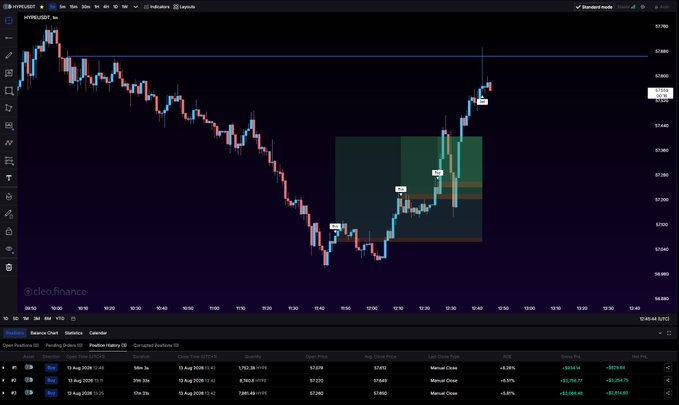Screen dimensions: 679x405
Task: Click the first Buy marker near 11:45
Action: click(x=335, y=226)
